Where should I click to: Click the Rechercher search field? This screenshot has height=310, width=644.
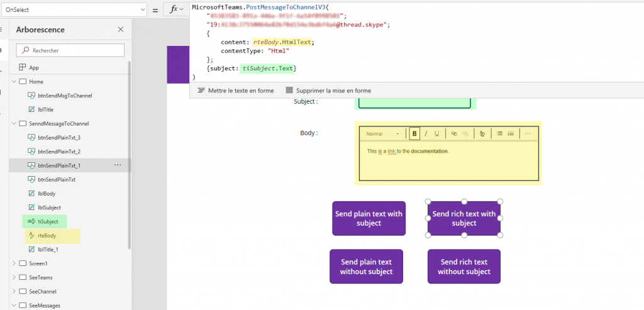[70, 50]
